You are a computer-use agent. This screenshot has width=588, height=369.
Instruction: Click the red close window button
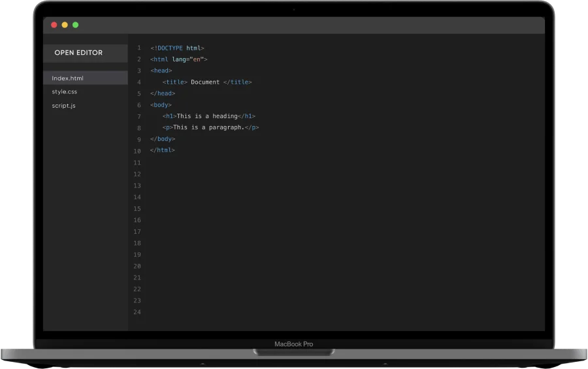54,25
